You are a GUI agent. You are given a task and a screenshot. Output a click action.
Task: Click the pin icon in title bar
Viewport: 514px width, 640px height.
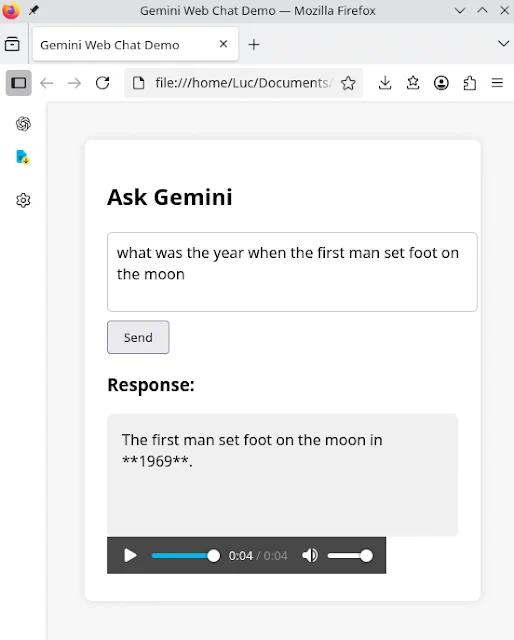pos(33,10)
